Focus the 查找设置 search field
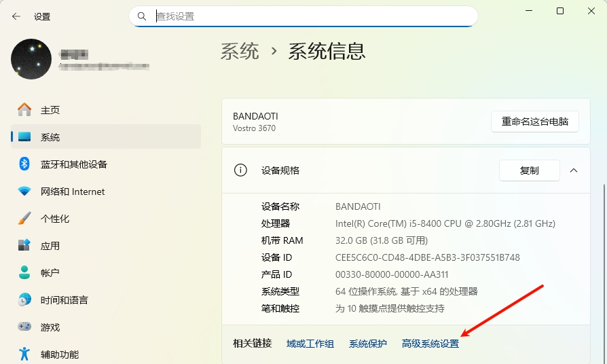Image resolution: width=607 pixels, height=364 pixels. 303,16
